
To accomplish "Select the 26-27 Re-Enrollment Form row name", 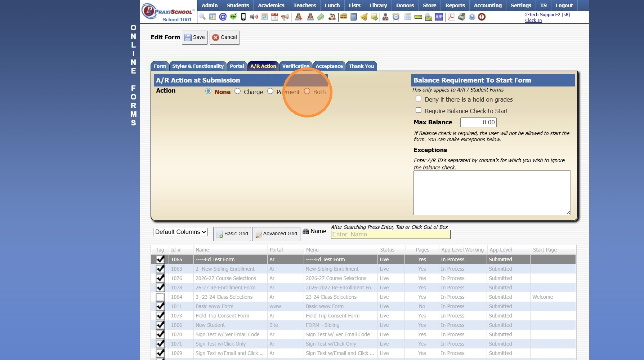I will click(225, 288).
